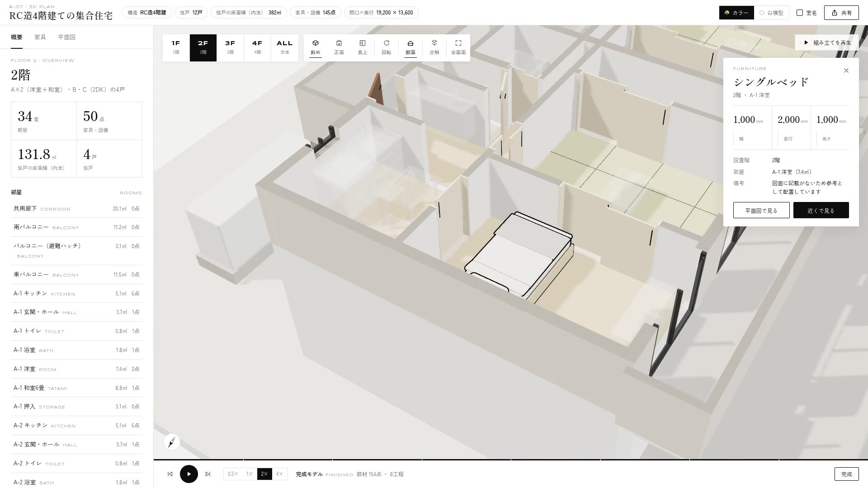
Task: Show ALL floors 全体
Action: 285,47
